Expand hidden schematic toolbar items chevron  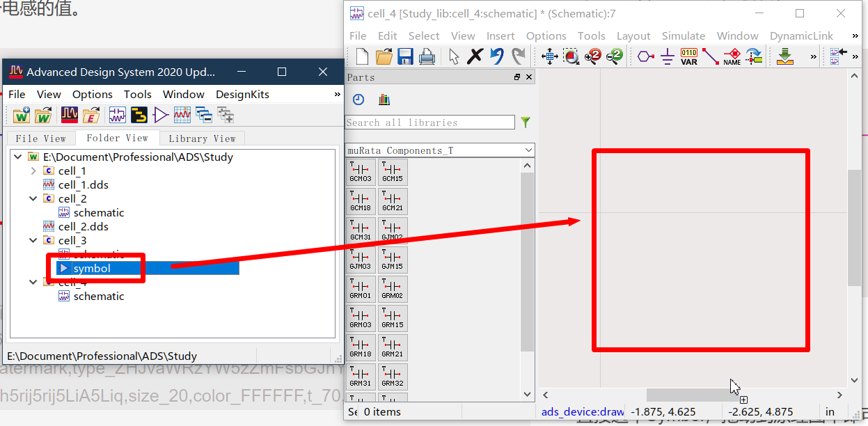pyautogui.click(x=813, y=56)
